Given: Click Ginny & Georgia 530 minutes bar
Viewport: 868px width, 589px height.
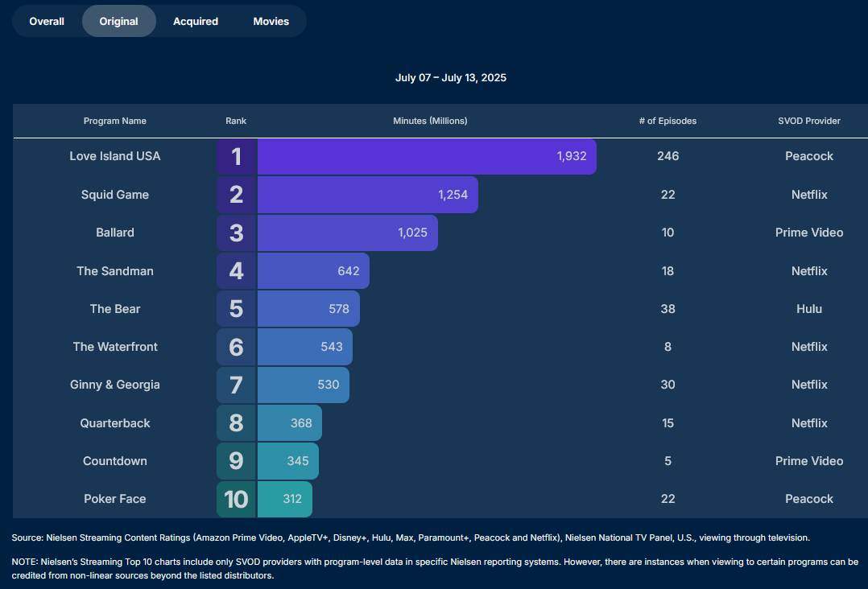Looking at the screenshot, I should [304, 385].
